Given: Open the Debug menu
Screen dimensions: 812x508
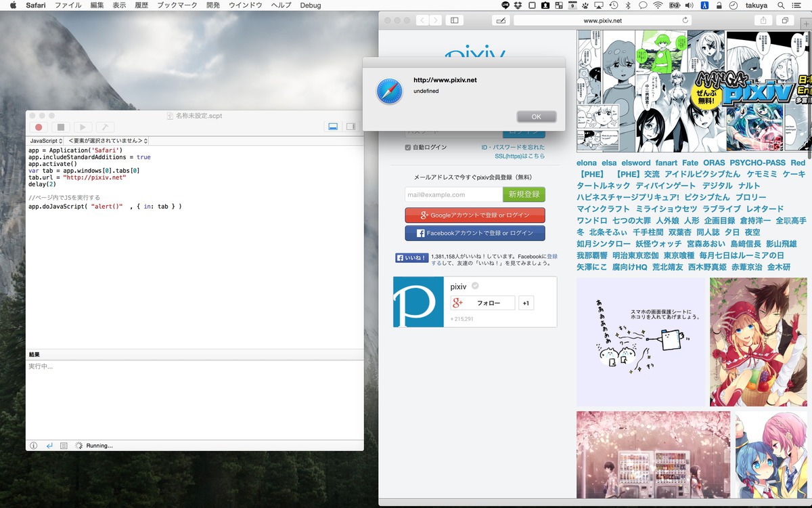Looking at the screenshot, I should pos(311,5).
